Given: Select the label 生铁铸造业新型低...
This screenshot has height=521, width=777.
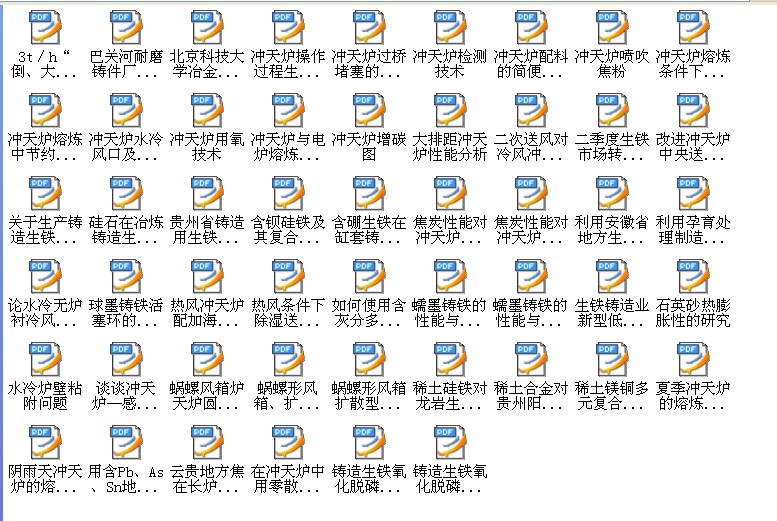Looking at the screenshot, I should (x=612, y=312).
